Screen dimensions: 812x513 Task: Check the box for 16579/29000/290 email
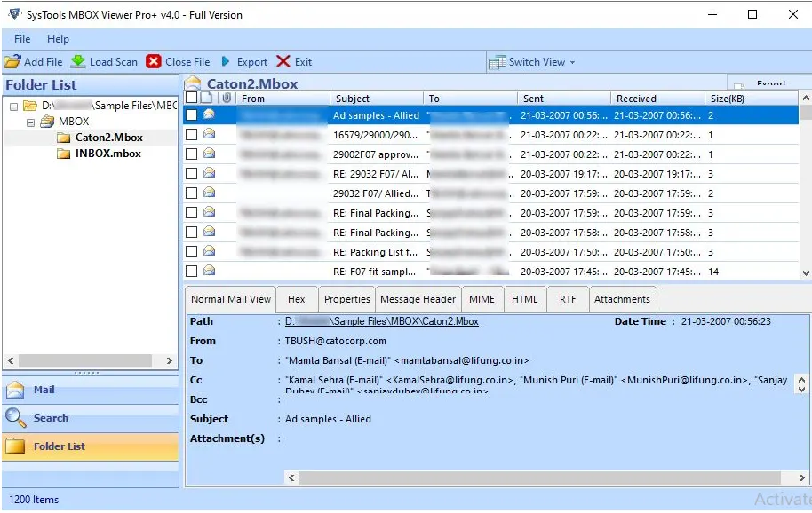(x=192, y=134)
